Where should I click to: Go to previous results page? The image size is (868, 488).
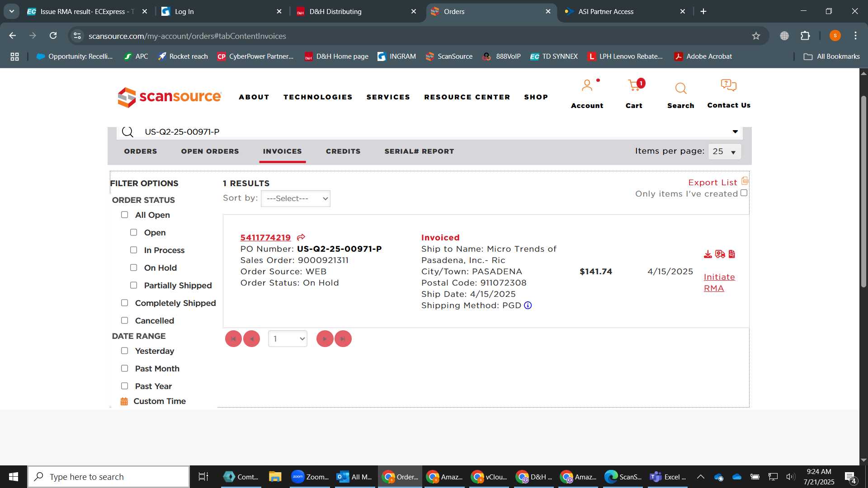(x=251, y=339)
